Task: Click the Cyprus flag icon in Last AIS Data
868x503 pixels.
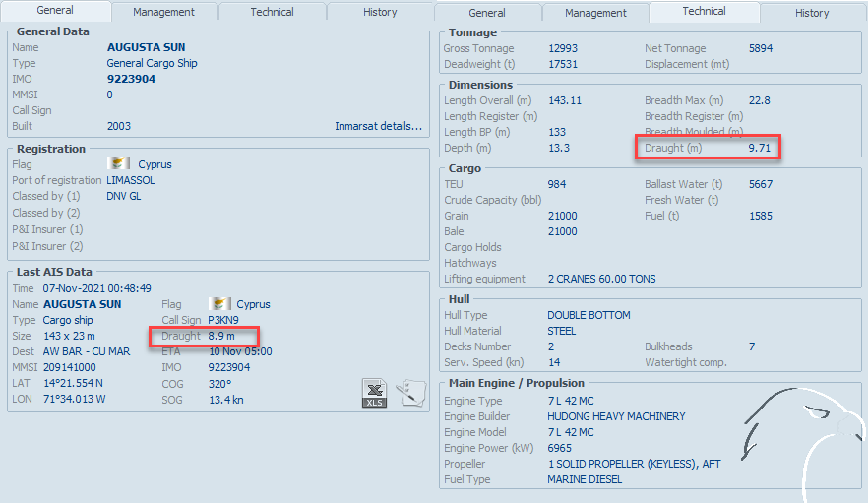Action: [x=219, y=303]
